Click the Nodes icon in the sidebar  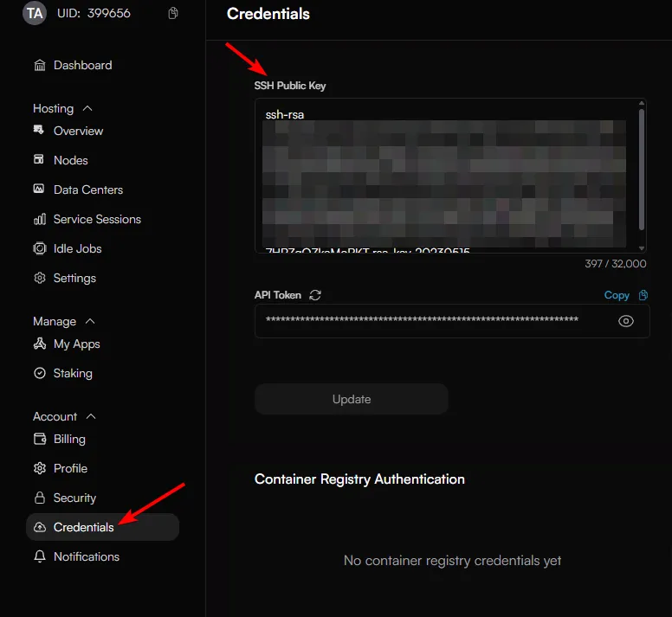(x=39, y=160)
